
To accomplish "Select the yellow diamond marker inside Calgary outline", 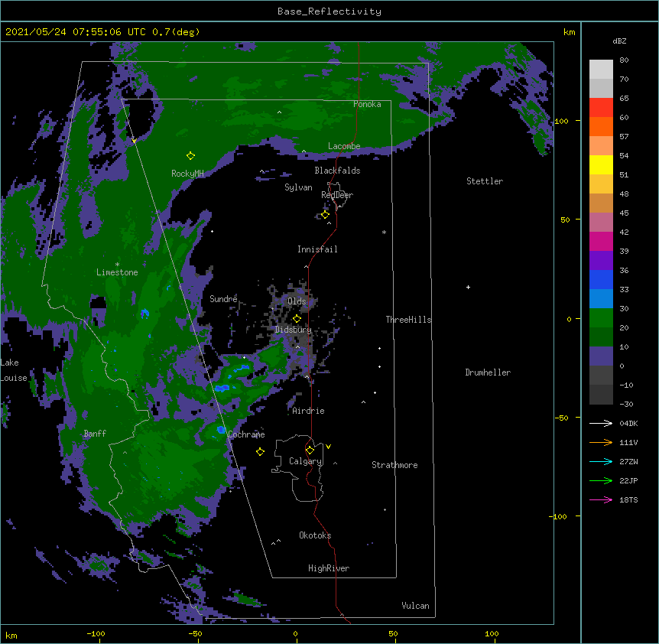I will click(x=310, y=450).
